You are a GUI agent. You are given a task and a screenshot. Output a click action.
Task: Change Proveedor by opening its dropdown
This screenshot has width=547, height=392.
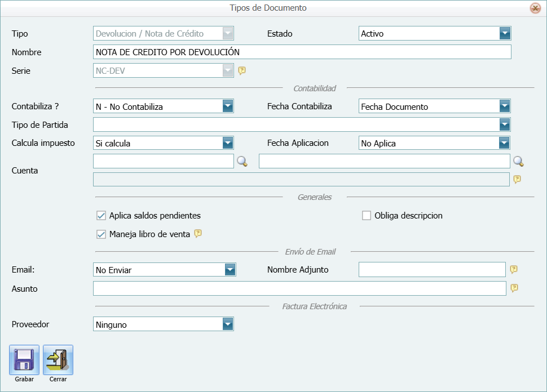[228, 324]
